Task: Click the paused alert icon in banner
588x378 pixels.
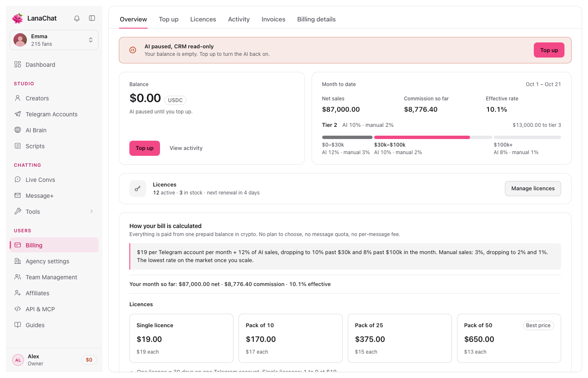Action: point(133,50)
